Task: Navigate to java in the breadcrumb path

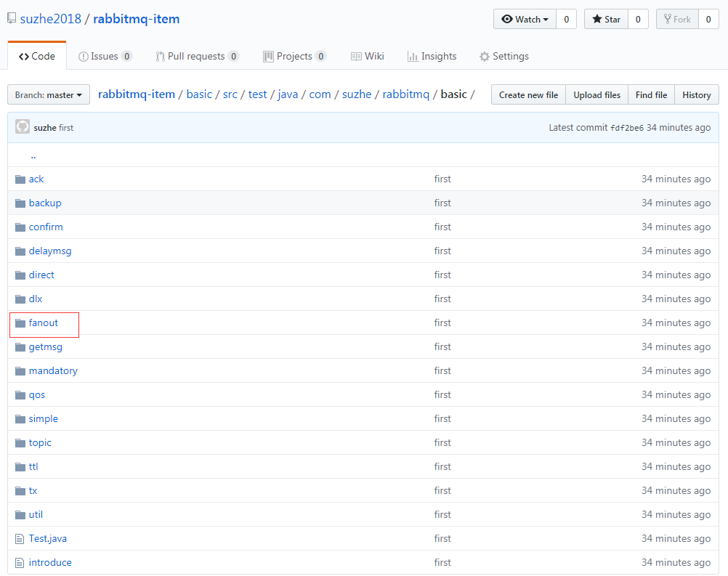Action: 288,94
